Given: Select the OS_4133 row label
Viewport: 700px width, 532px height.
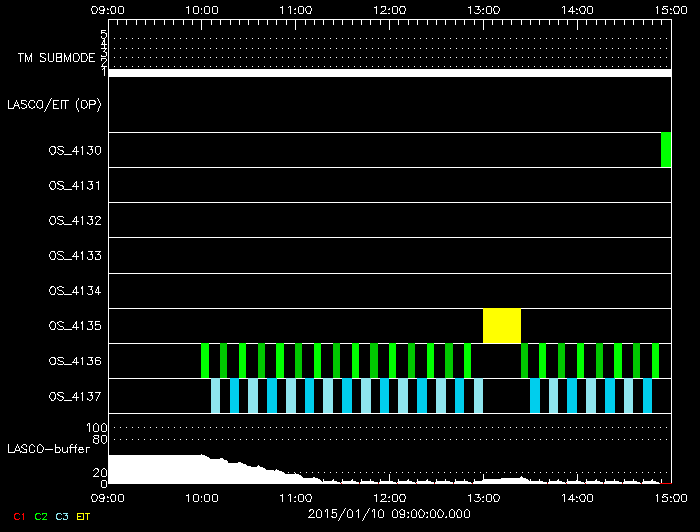Looking at the screenshot, I should click(x=75, y=255).
